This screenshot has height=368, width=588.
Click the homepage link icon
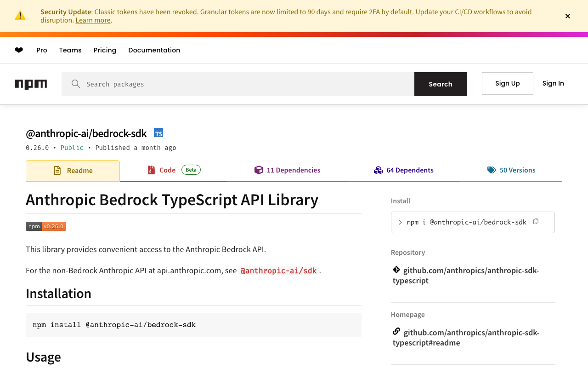[x=396, y=332]
